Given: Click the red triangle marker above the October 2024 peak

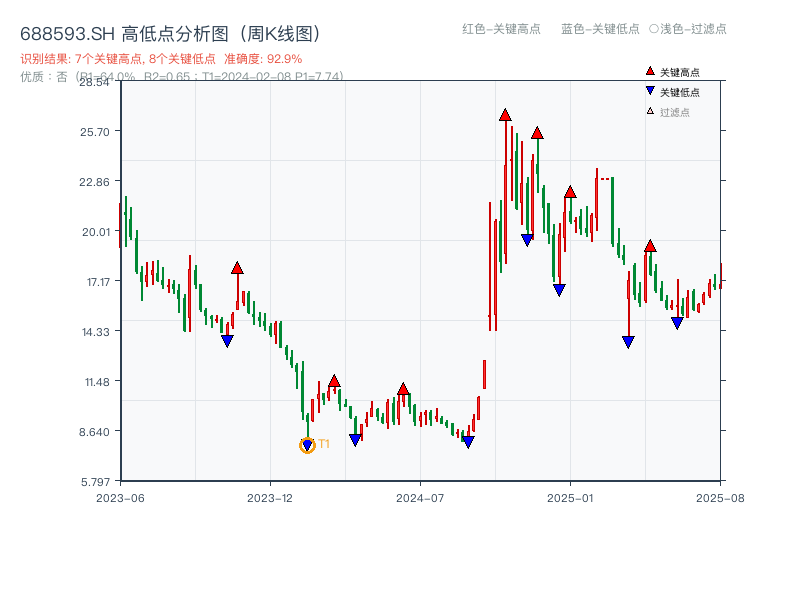Looking at the screenshot, I should (x=505, y=115).
